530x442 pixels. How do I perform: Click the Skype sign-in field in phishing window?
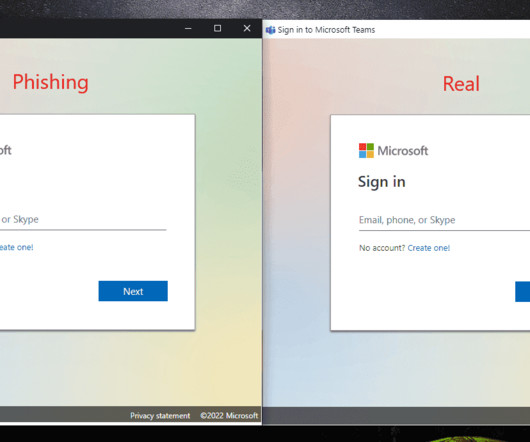click(83, 220)
